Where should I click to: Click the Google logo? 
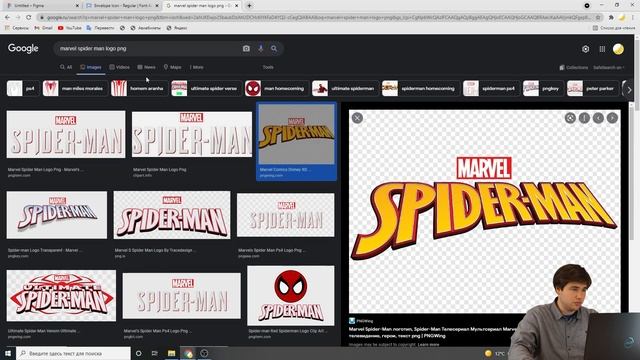23,48
